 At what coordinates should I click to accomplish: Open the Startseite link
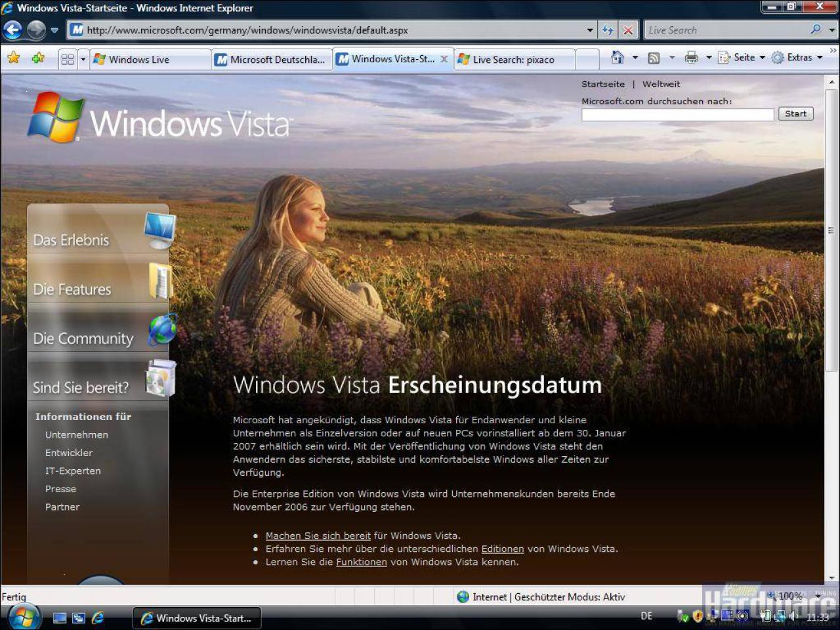click(x=603, y=84)
